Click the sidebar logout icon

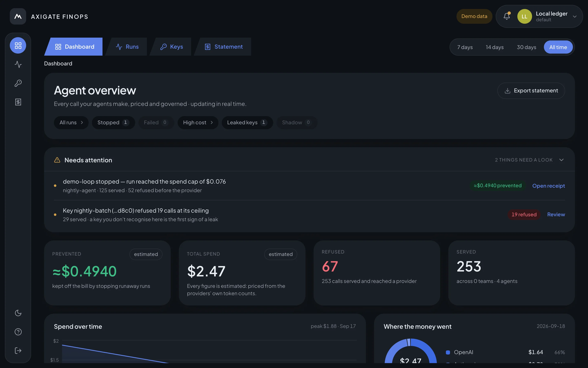point(18,351)
